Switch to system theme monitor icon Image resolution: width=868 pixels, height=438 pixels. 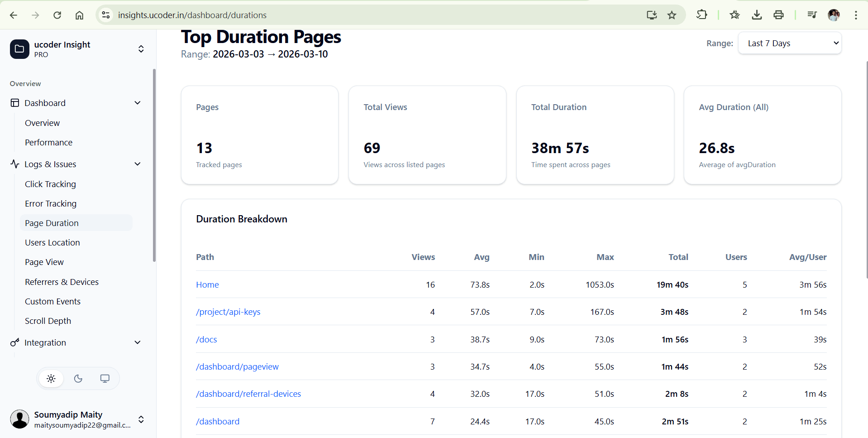(x=105, y=379)
